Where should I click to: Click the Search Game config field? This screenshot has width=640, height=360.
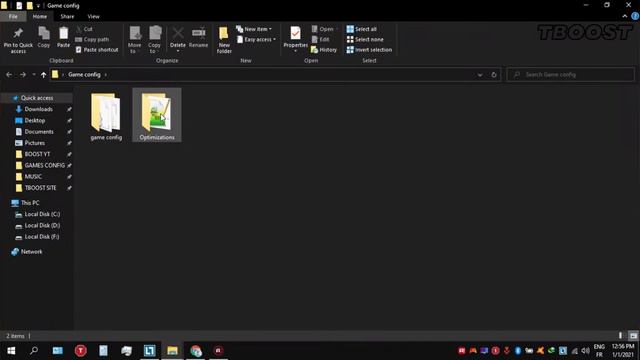[x=571, y=75]
